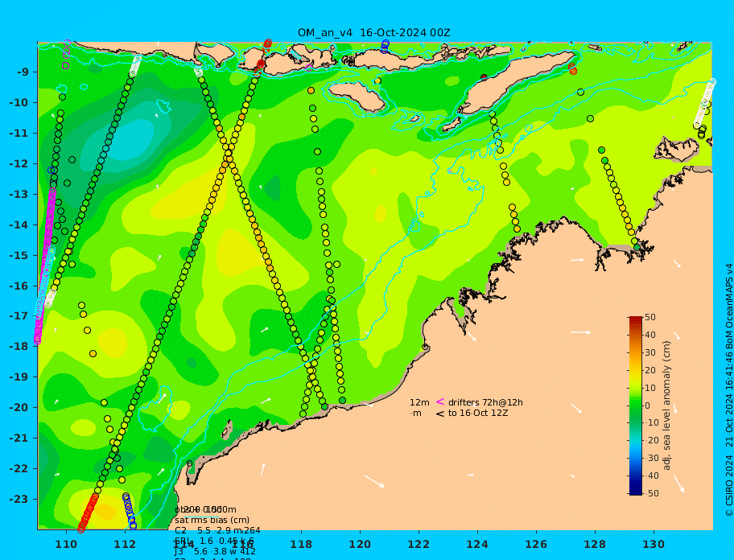
Task: Click the colorbar tick label '-40'
Action: [x=652, y=476]
